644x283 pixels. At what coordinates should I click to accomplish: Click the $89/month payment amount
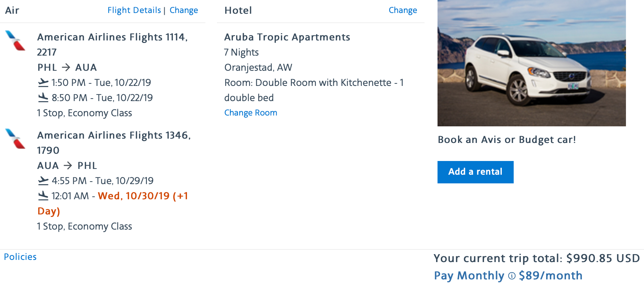tap(551, 276)
